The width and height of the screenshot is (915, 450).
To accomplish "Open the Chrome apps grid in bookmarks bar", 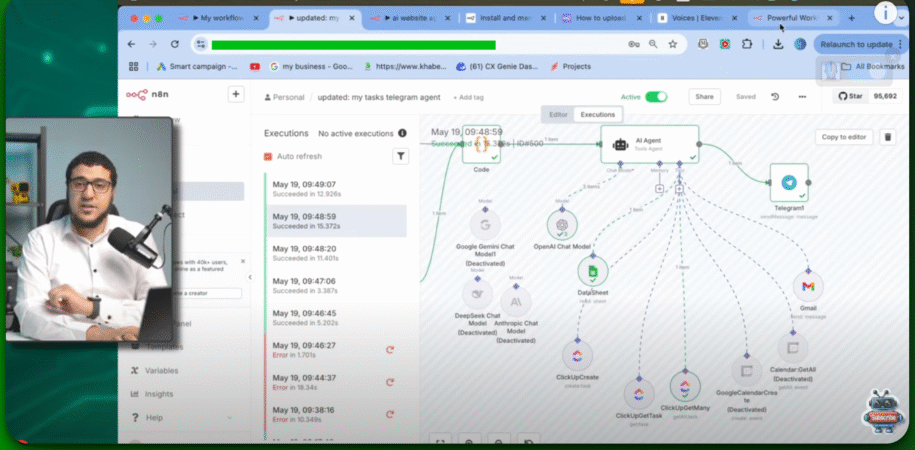I will click(134, 67).
